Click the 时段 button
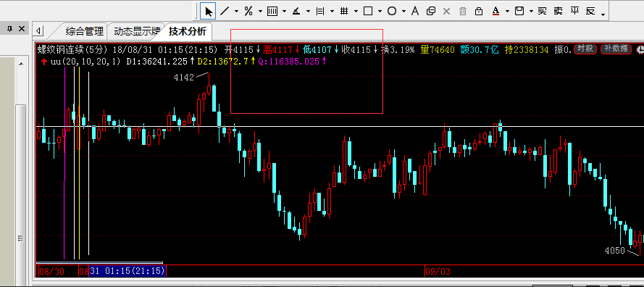644x287 pixels. coord(585,49)
